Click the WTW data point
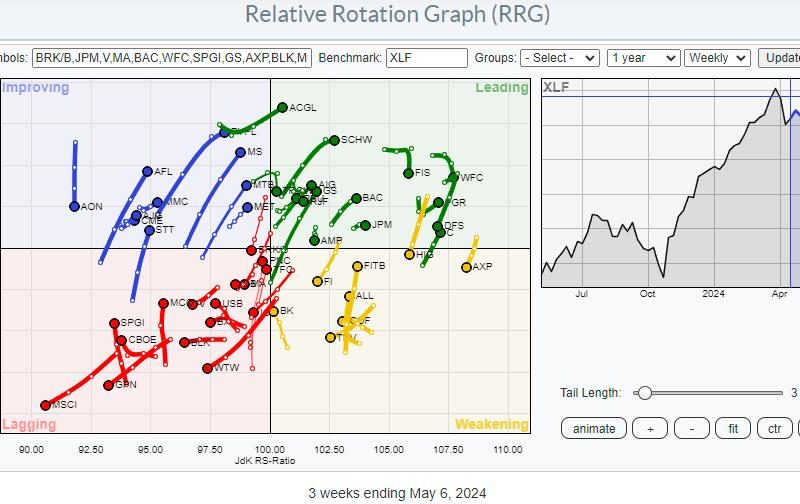 click(208, 368)
